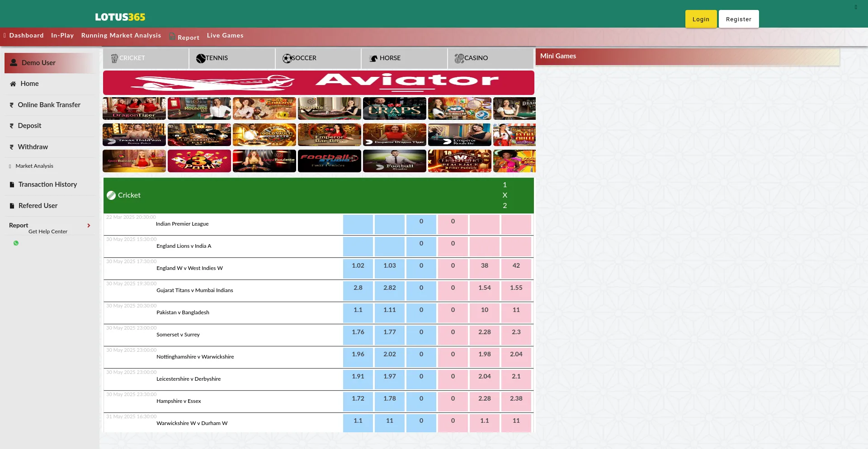Open the LOTUS365 logo link

tap(120, 17)
